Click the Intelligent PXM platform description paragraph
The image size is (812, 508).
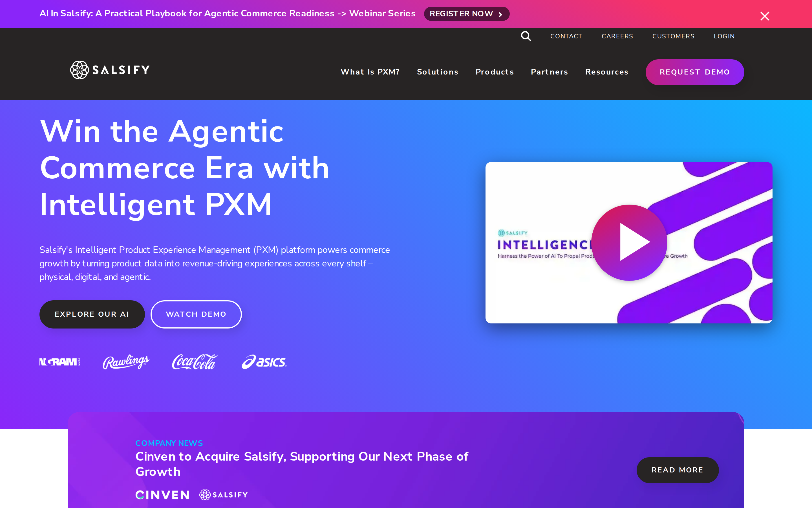215,263
